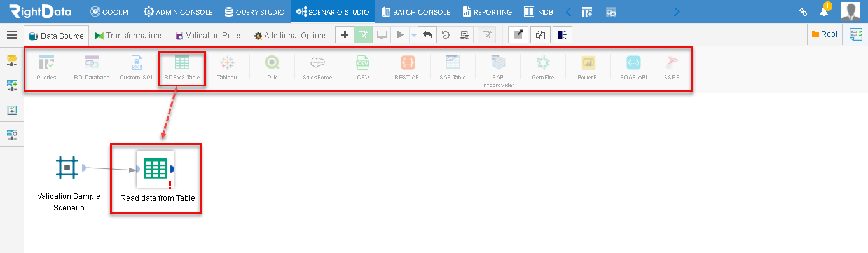Pick the Custom SQL source icon
The width and height of the screenshot is (868, 253).
[137, 63]
